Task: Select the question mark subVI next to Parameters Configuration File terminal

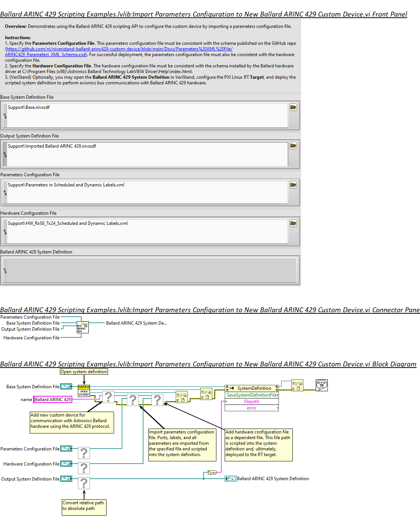Action: [x=84, y=453]
